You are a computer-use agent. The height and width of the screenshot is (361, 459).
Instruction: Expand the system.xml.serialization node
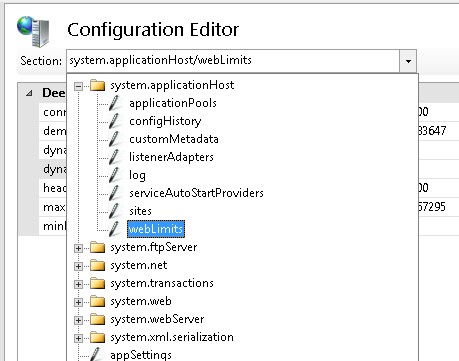[x=78, y=338]
